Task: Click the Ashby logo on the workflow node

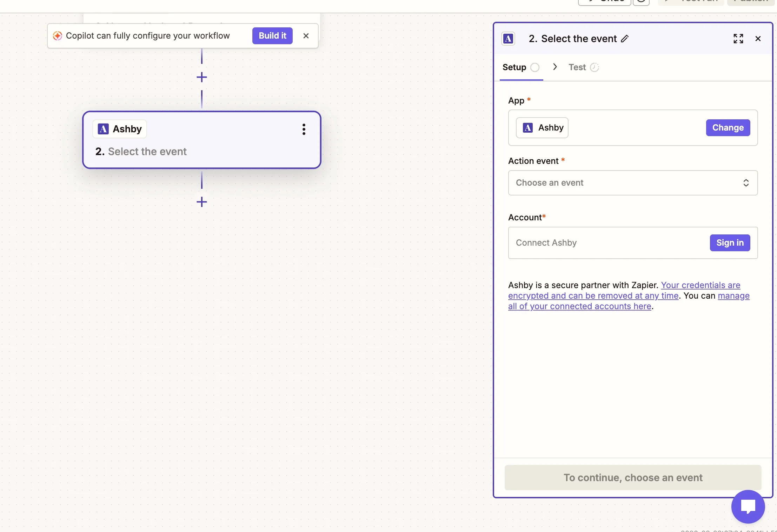Action: coord(103,129)
